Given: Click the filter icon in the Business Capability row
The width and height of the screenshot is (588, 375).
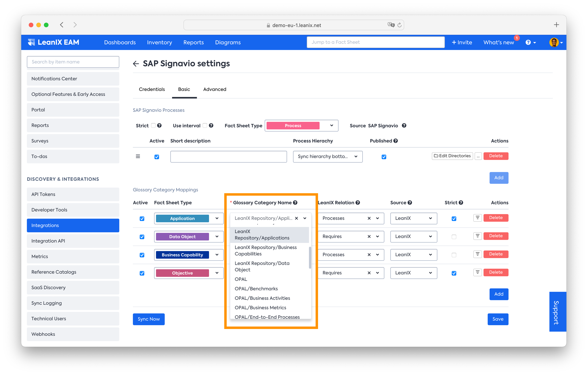Looking at the screenshot, I should 477,254.
